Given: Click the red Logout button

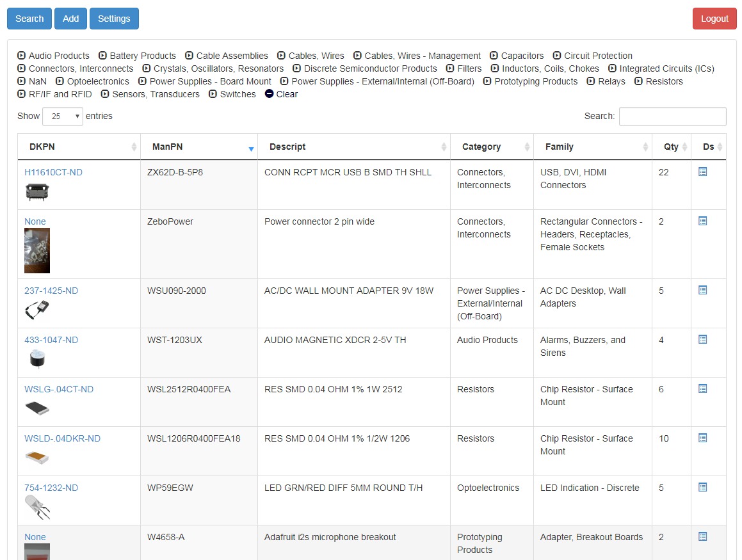Looking at the screenshot, I should click(x=714, y=19).
